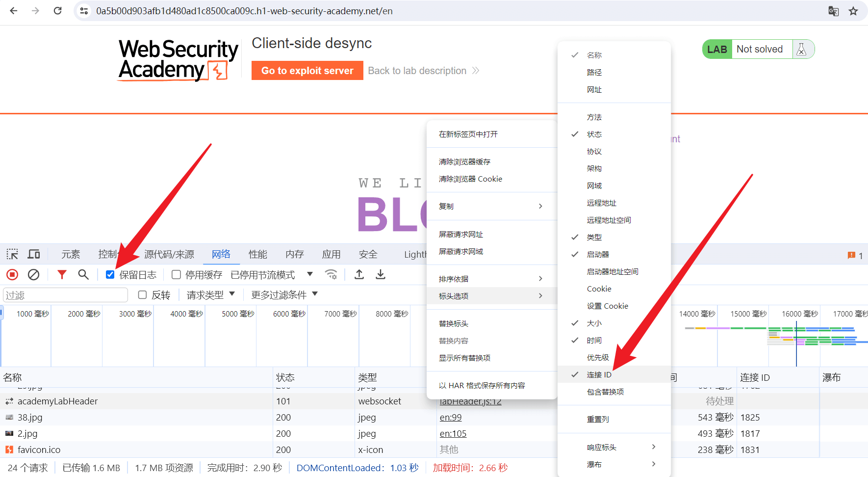Open network conditions wifi icon
Screen dimensions: 868x477
(x=332, y=275)
